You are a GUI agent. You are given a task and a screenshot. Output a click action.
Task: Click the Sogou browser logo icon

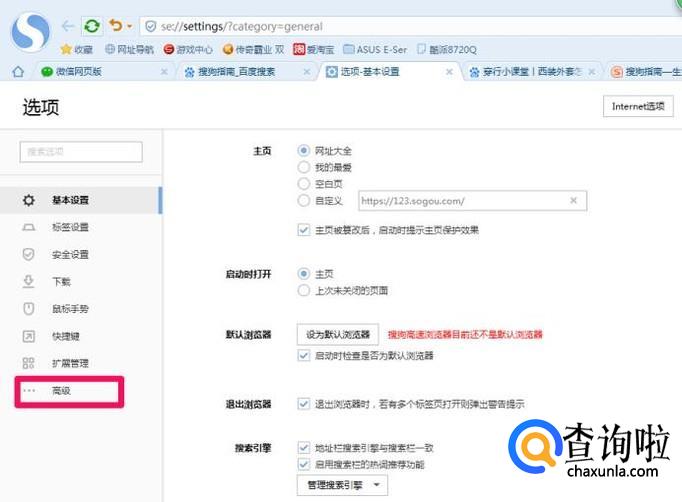point(30,32)
